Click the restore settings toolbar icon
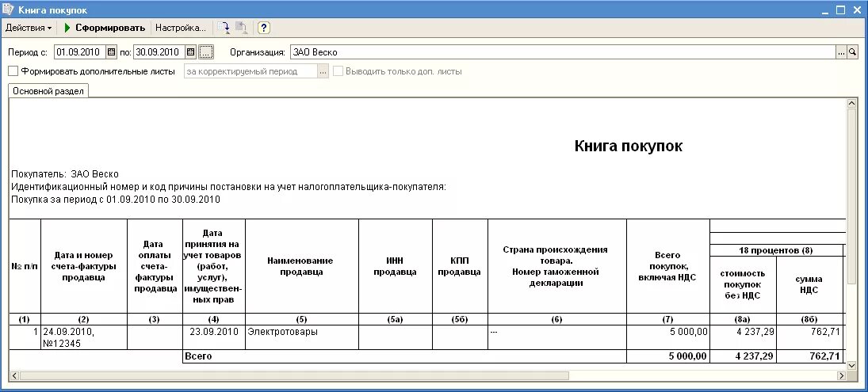 tap(241, 28)
